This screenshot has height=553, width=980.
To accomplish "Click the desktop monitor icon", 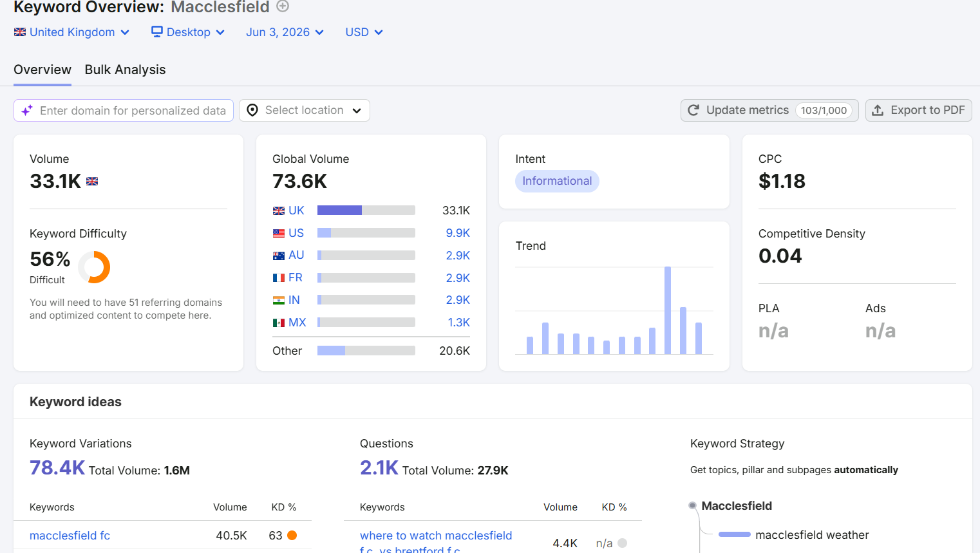I will click(x=157, y=32).
